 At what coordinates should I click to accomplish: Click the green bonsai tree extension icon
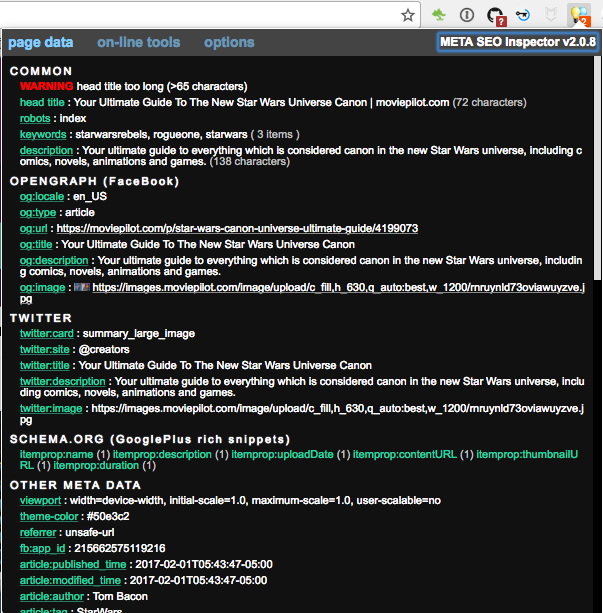[439, 15]
